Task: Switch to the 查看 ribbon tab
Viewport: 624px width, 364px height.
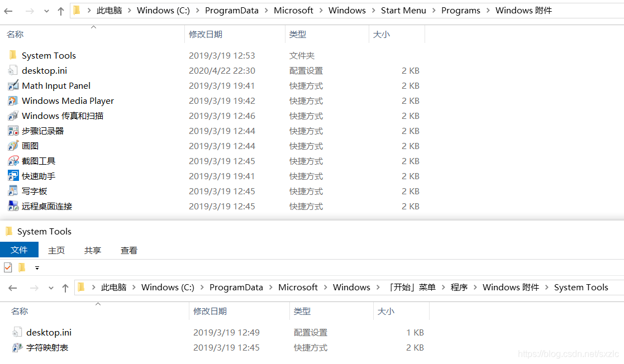Action: point(129,250)
